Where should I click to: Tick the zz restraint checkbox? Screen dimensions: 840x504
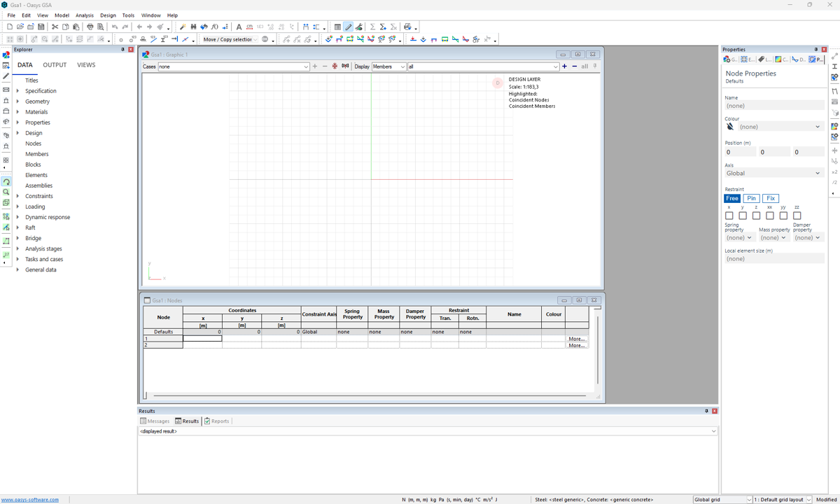tap(797, 216)
